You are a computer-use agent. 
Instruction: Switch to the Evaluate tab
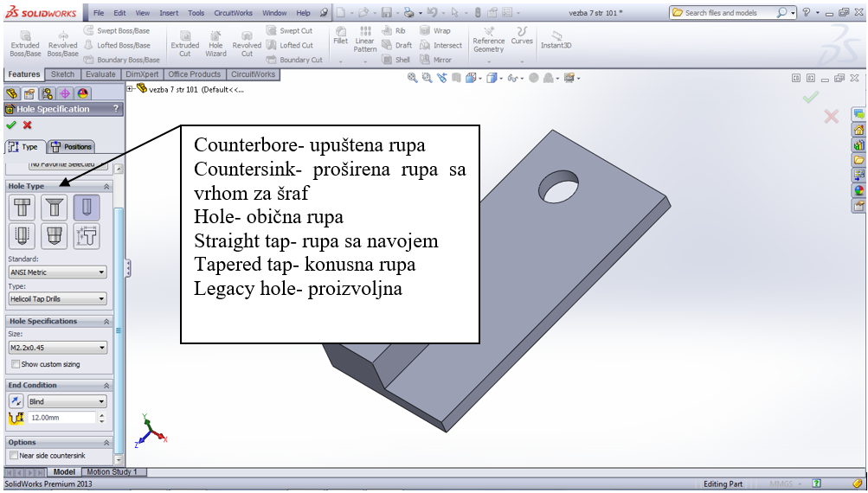pyautogui.click(x=100, y=74)
